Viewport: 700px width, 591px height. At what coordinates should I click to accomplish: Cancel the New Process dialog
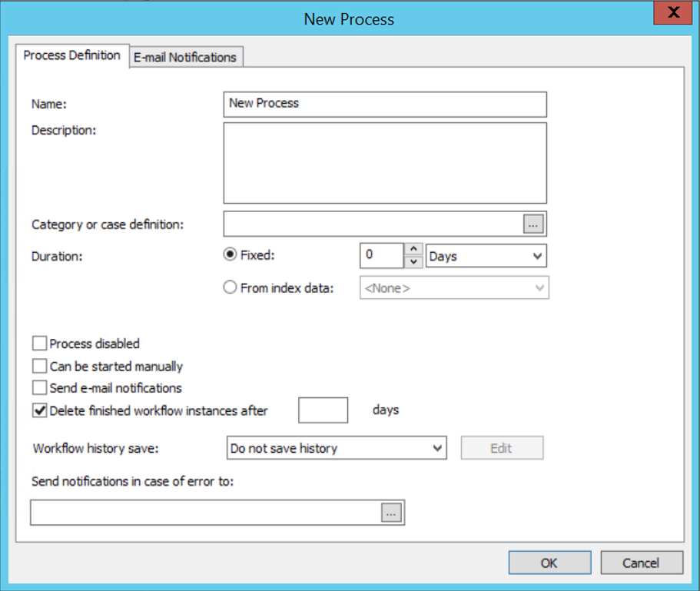[642, 562]
